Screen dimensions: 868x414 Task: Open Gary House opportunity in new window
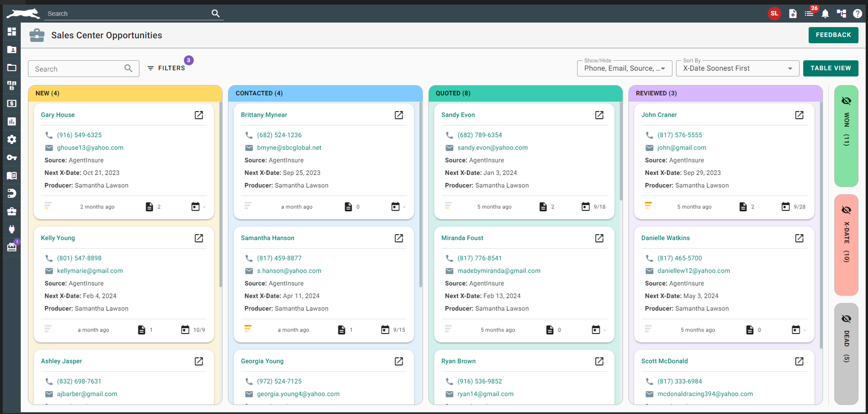click(199, 115)
